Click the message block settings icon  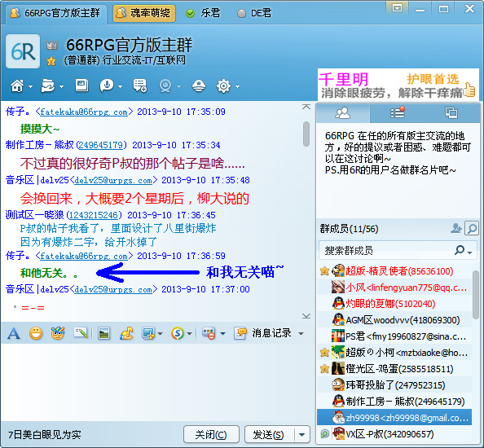pos(209,333)
